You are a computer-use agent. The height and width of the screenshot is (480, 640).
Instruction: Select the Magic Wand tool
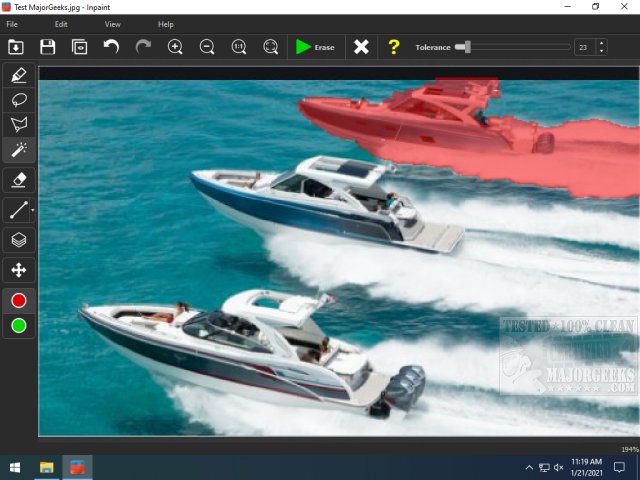tap(19, 150)
